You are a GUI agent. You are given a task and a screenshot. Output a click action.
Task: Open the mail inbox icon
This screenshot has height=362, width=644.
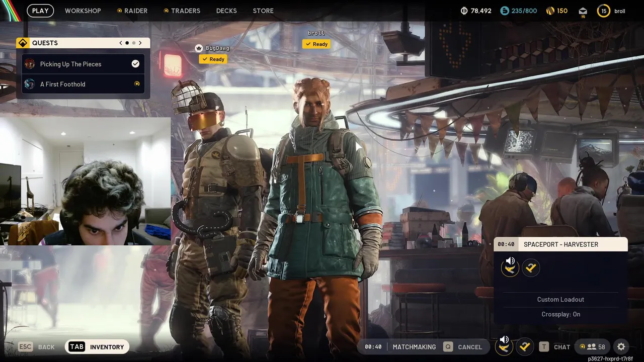point(583,11)
